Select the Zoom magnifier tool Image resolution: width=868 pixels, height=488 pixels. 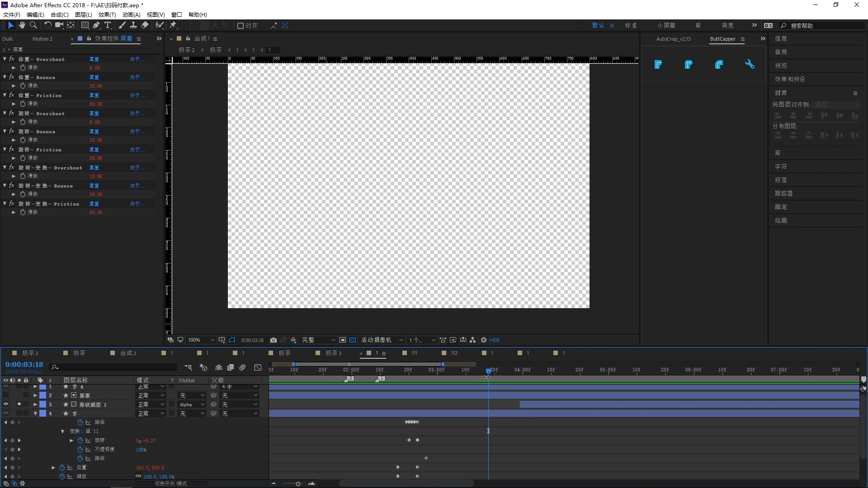33,25
